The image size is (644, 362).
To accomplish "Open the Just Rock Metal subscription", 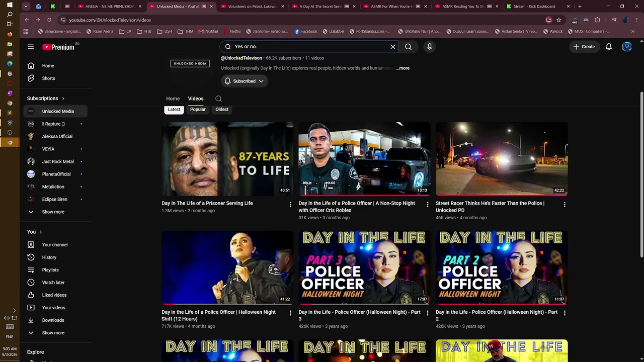I will click(x=56, y=162).
